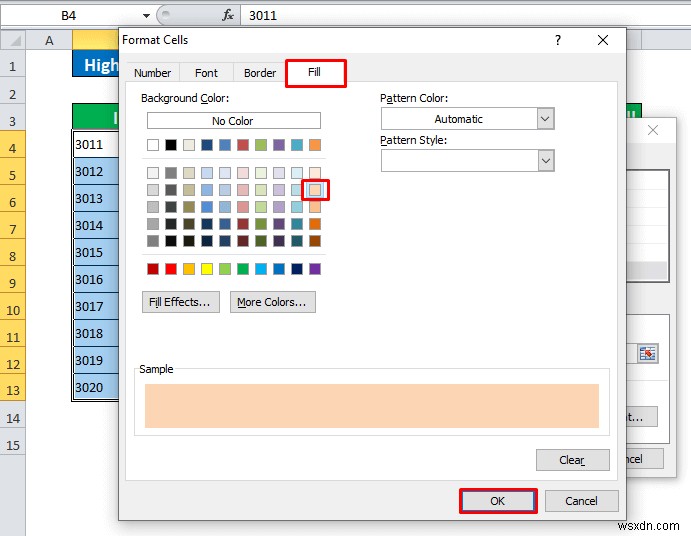Screen dimensions: 691x536
Task: Pick the light green standard color swatch
Action: click(x=225, y=269)
